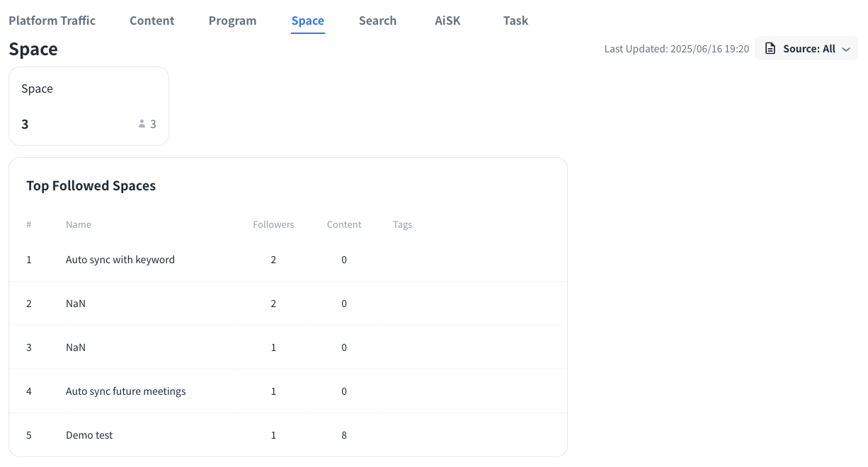Viewport: 868px width, 467px height.
Task: Go to the Search tab
Action: coord(377,21)
